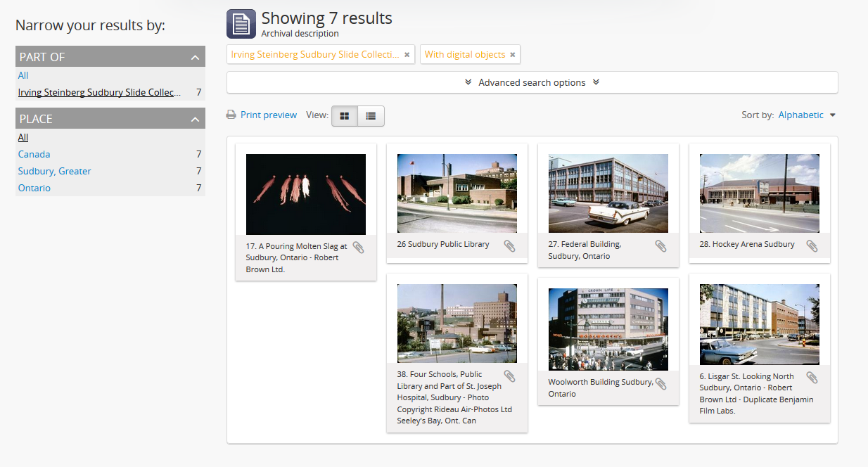Click paperclip icon on Sudbury Public Library card

[509, 245]
